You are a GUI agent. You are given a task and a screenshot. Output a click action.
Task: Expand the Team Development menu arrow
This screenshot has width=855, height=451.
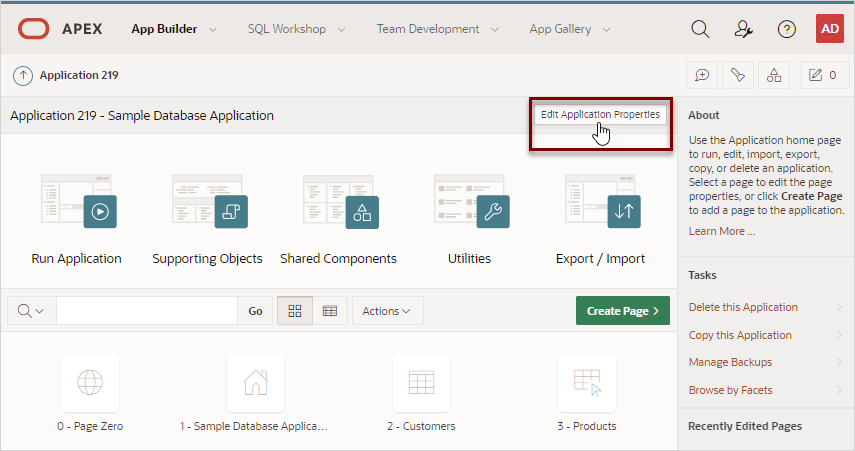click(495, 29)
